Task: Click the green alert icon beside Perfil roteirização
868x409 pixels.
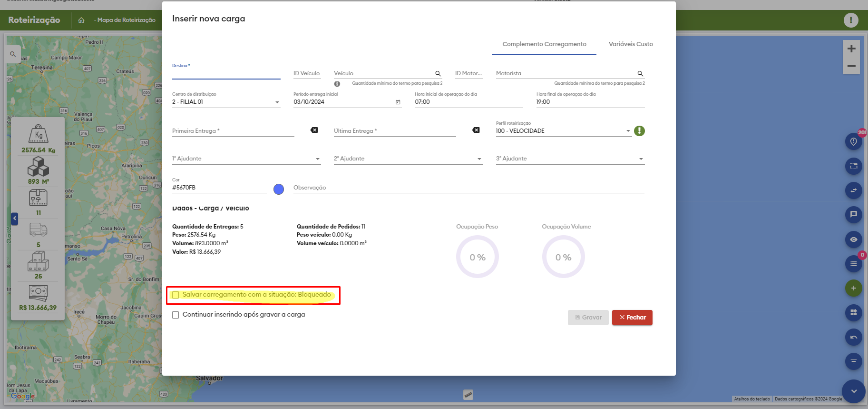Action: click(x=639, y=131)
